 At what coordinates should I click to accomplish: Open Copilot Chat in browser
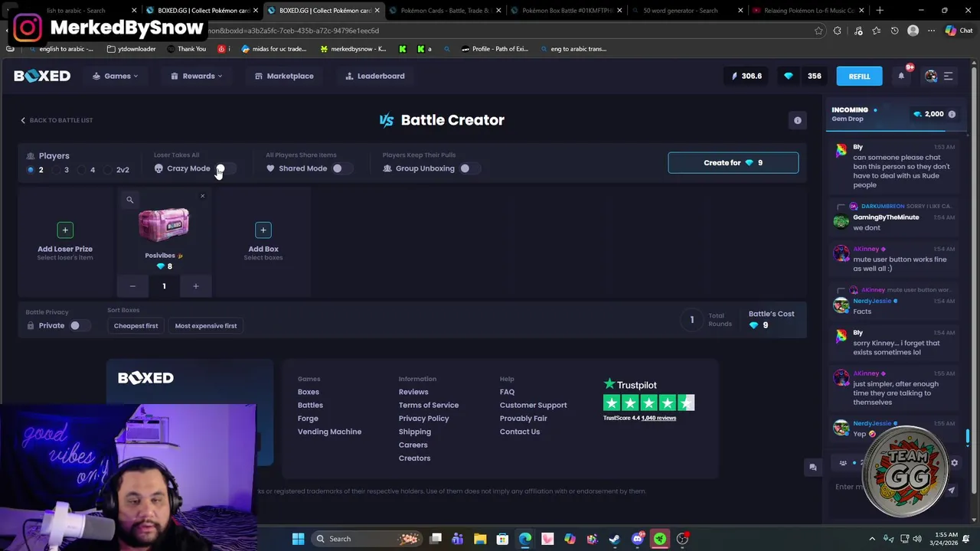click(958, 31)
